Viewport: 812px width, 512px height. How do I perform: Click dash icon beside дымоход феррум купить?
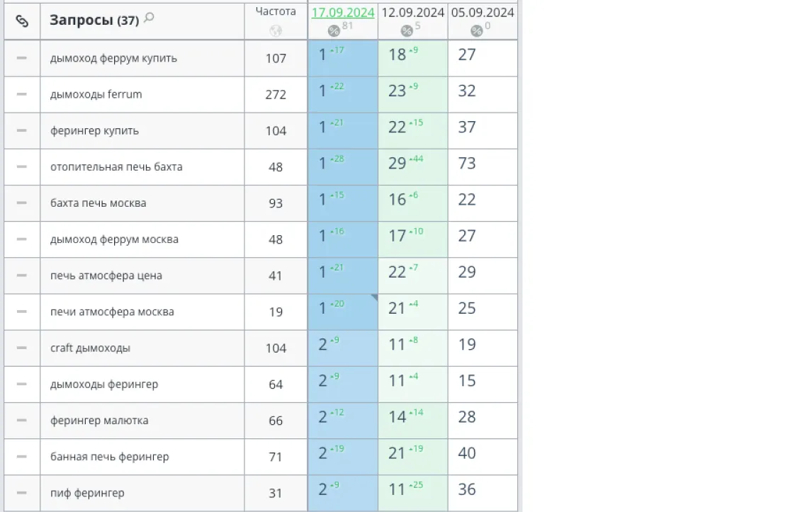[21, 58]
